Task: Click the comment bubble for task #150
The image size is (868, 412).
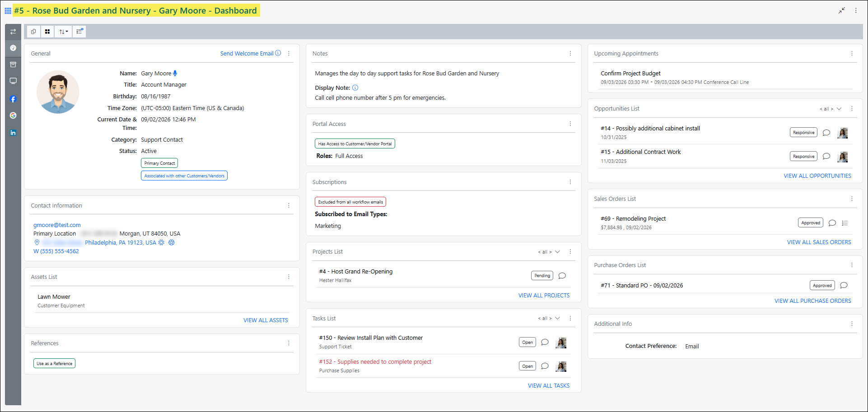Action: pyautogui.click(x=545, y=342)
